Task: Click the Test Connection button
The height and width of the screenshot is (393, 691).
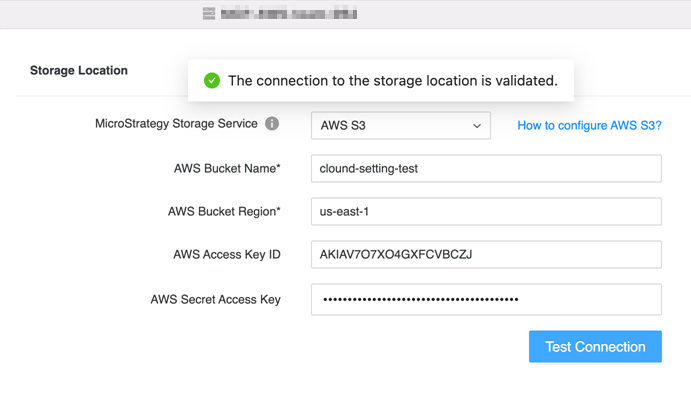Action: point(595,347)
